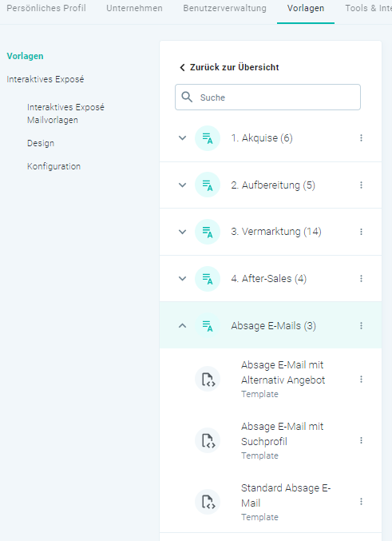Click the 3. Vermarktung folder icon

[208, 232]
